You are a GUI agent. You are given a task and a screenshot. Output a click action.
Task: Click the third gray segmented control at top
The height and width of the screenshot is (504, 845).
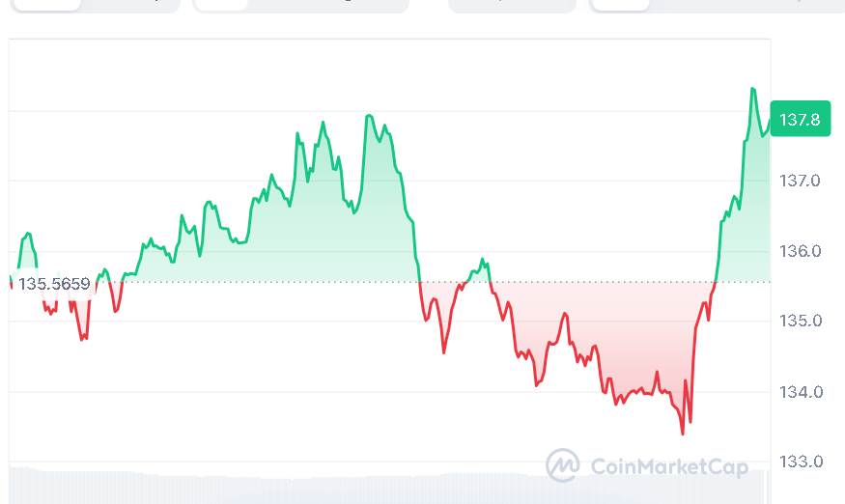click(x=512, y=4)
